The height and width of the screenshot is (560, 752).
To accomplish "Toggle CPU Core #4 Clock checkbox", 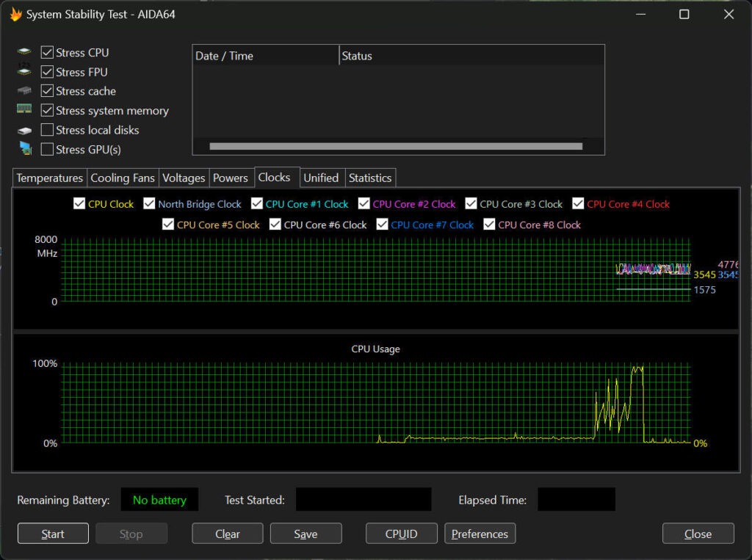I will click(x=578, y=204).
